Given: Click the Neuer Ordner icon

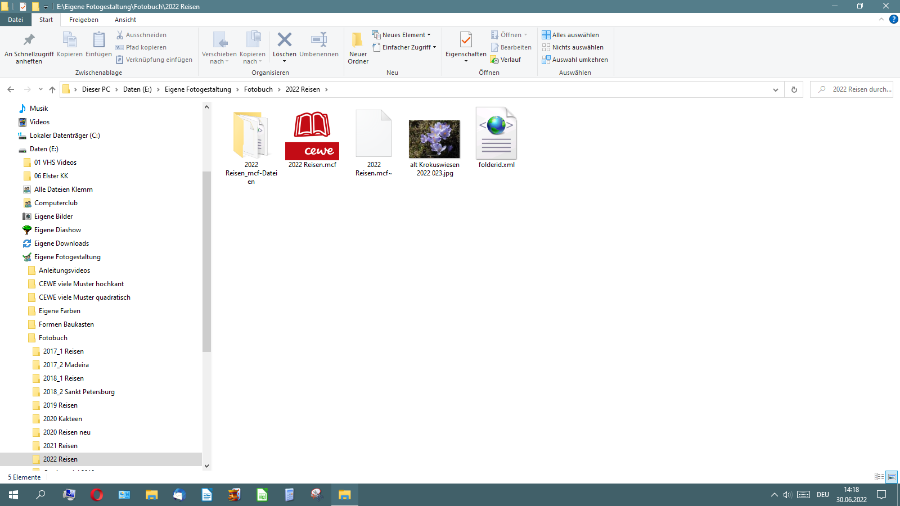Looking at the screenshot, I should click(x=357, y=40).
